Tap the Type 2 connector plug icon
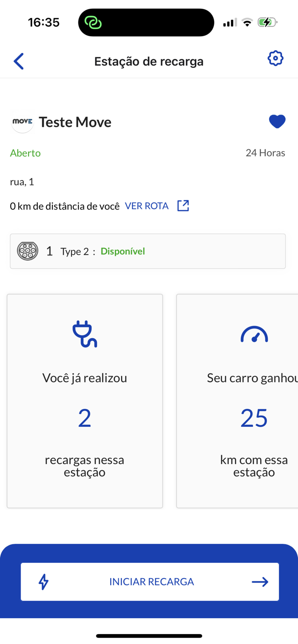Viewport: 298px width, 644px height. point(28,251)
